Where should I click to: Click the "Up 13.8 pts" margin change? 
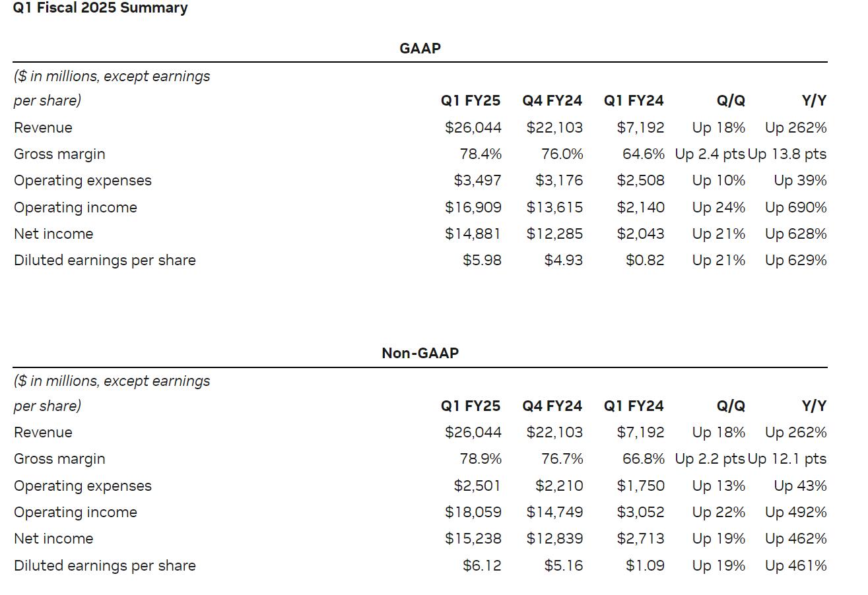click(x=787, y=154)
